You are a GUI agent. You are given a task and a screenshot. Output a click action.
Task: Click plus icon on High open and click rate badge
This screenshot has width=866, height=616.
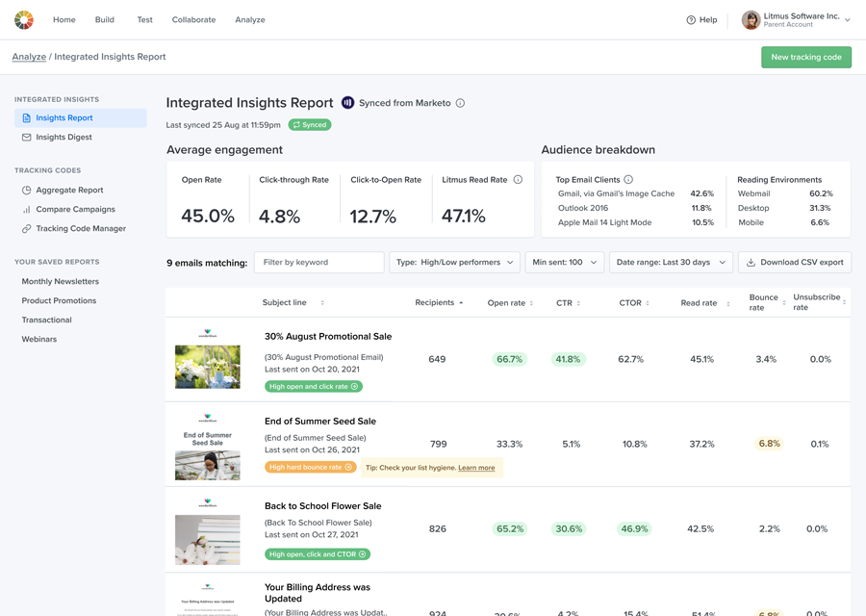point(354,387)
